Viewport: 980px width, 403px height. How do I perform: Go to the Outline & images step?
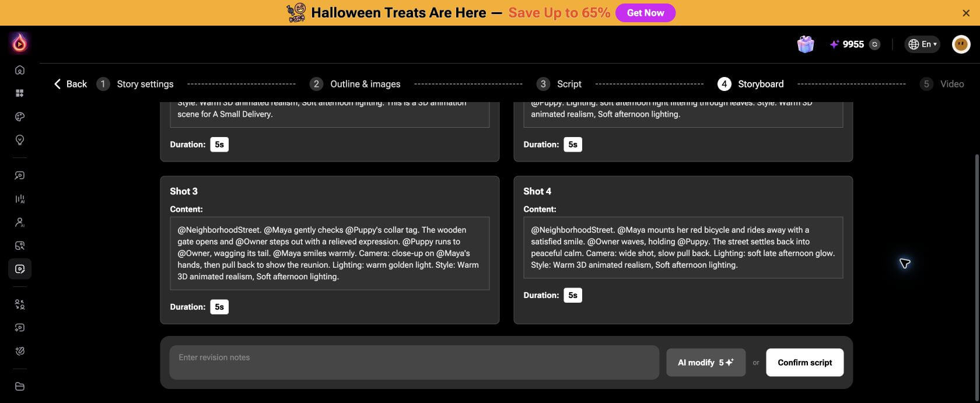pos(355,84)
